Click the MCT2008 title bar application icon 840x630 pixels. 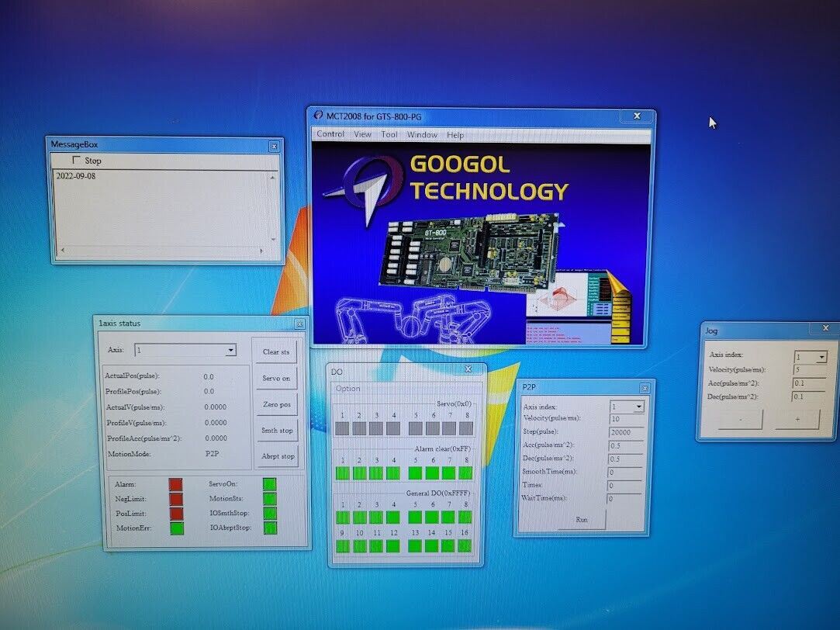(318, 114)
